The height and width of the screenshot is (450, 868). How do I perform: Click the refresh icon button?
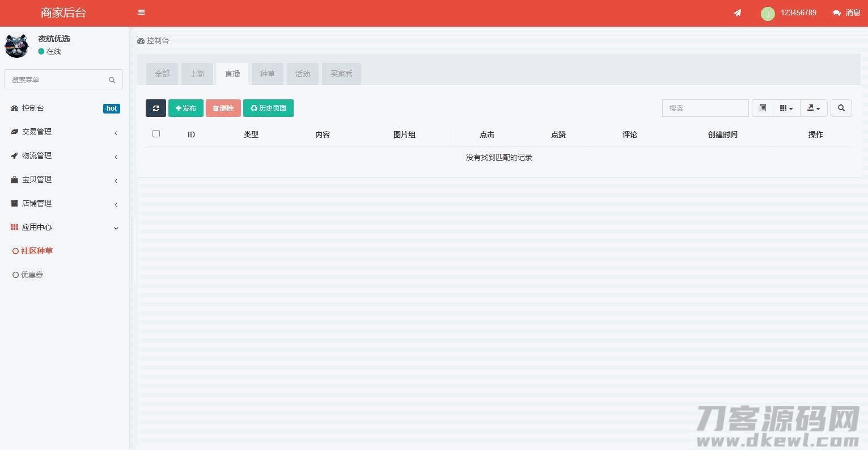156,108
